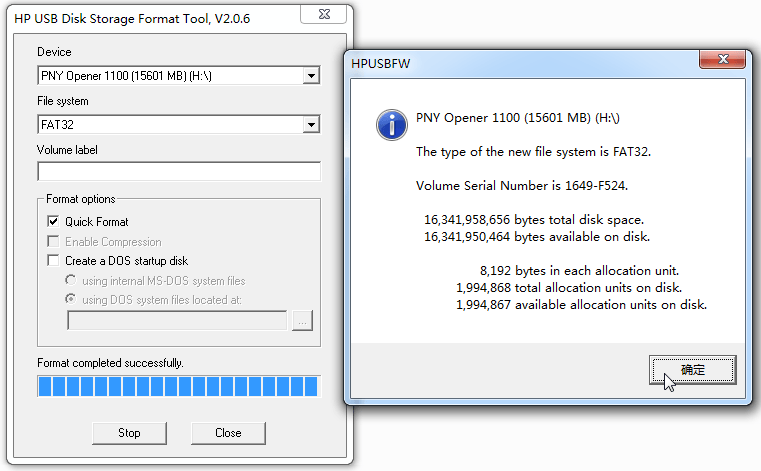Close the HPUSBFW dialog with red X
The width and height of the screenshot is (761, 471).
point(723,59)
